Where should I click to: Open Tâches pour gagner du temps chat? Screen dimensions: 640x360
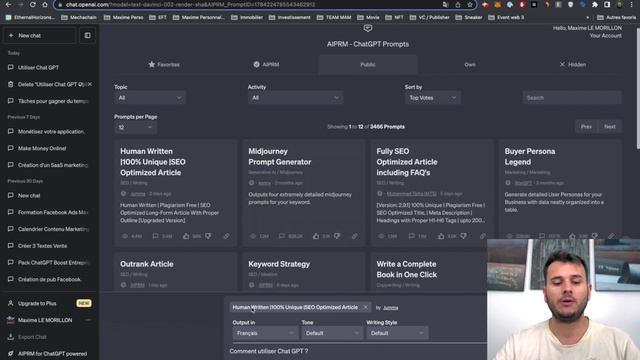(49, 101)
